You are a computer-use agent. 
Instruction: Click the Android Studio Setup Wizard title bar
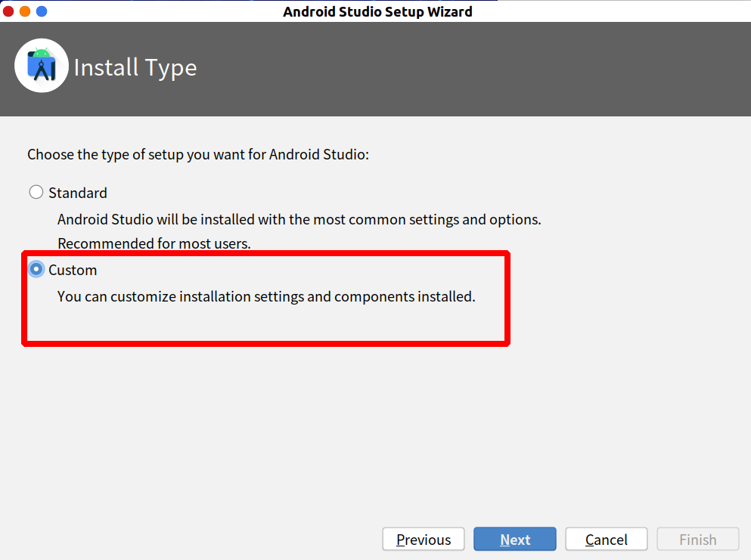[x=377, y=11]
